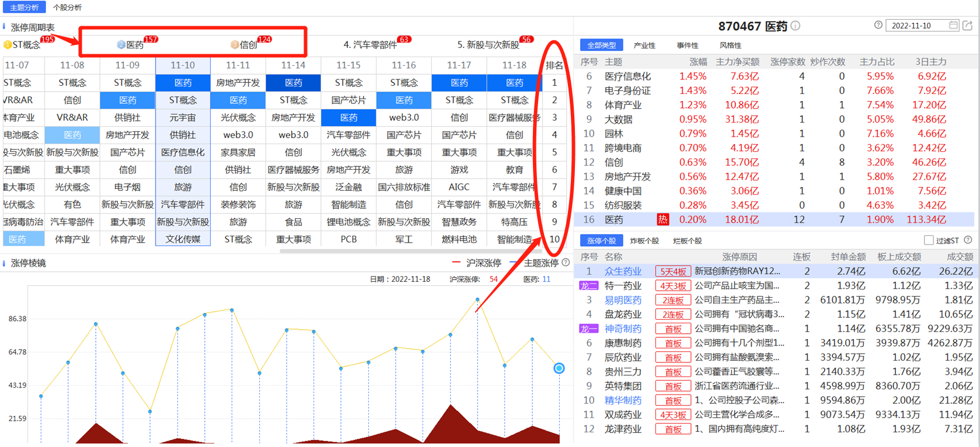This screenshot has width=980, height=447.
Task: Open 烂板个股 tab
Action: [688, 240]
